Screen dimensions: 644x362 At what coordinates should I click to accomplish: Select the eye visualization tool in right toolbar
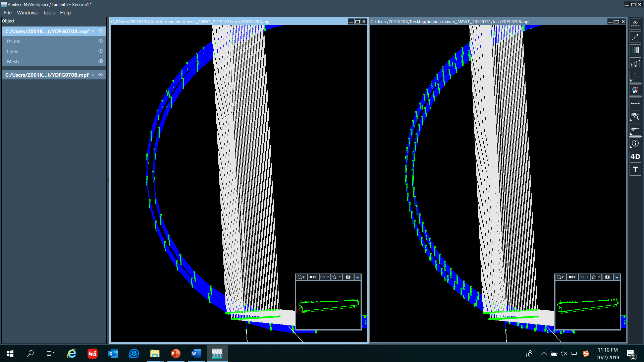(635, 23)
